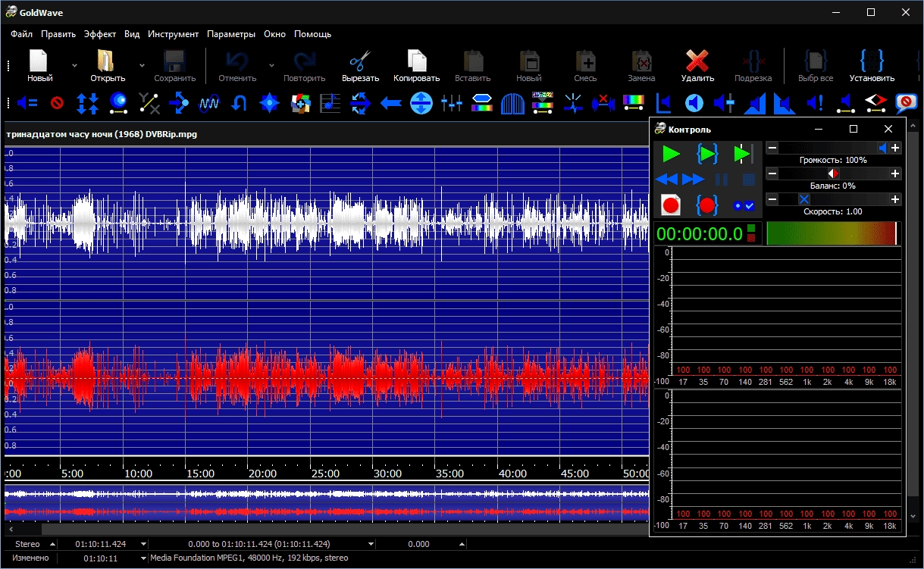Screen dimensions: 924x569
Task: Click the music note staff effect icon
Action: [x=330, y=102]
